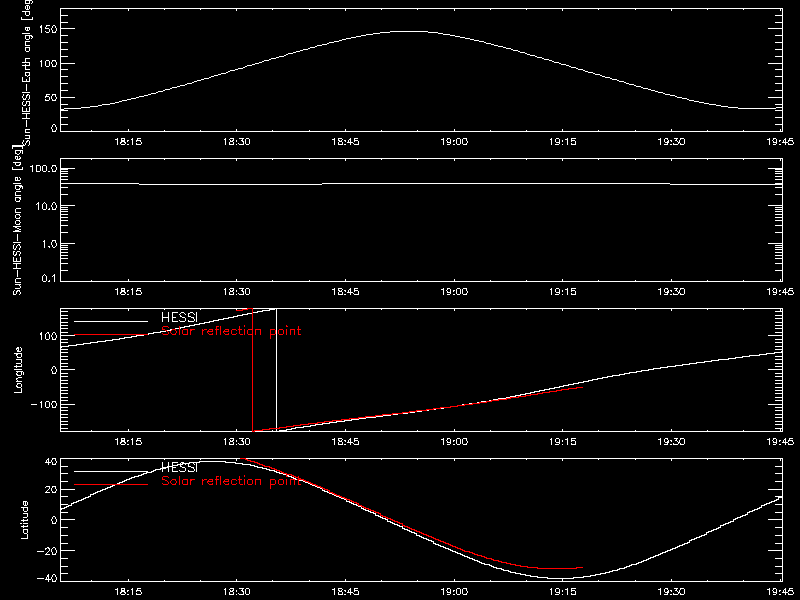Click 18:15 time label under Earth angle plot
Image resolution: width=800 pixels, height=600 pixels.
[128, 141]
